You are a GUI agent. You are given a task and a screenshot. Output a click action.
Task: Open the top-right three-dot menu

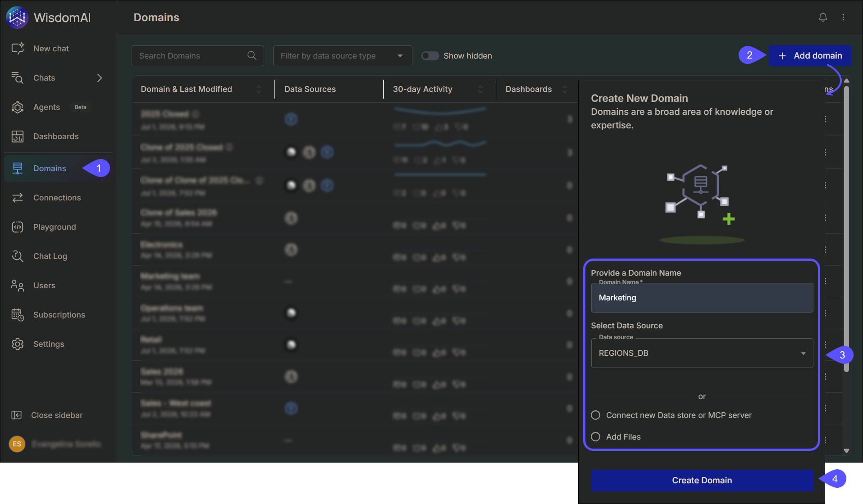[x=843, y=17]
